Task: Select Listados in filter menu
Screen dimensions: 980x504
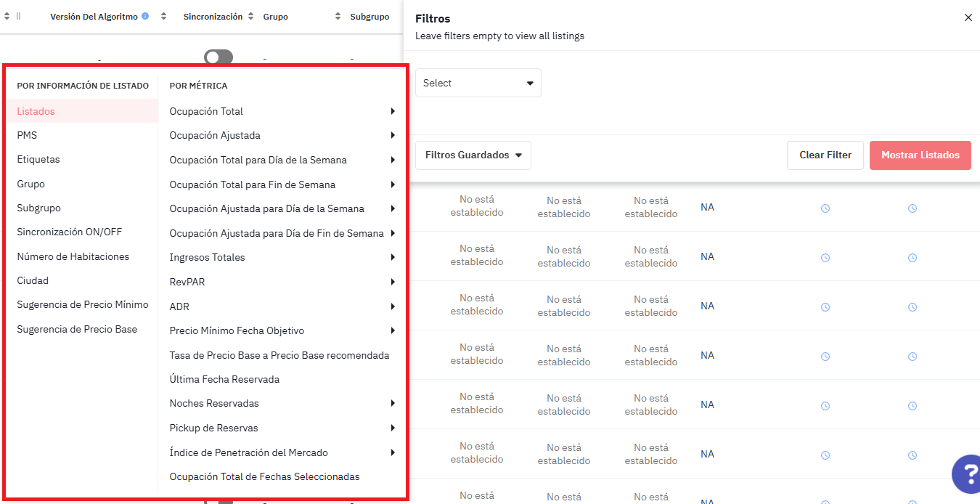Action: (36, 111)
